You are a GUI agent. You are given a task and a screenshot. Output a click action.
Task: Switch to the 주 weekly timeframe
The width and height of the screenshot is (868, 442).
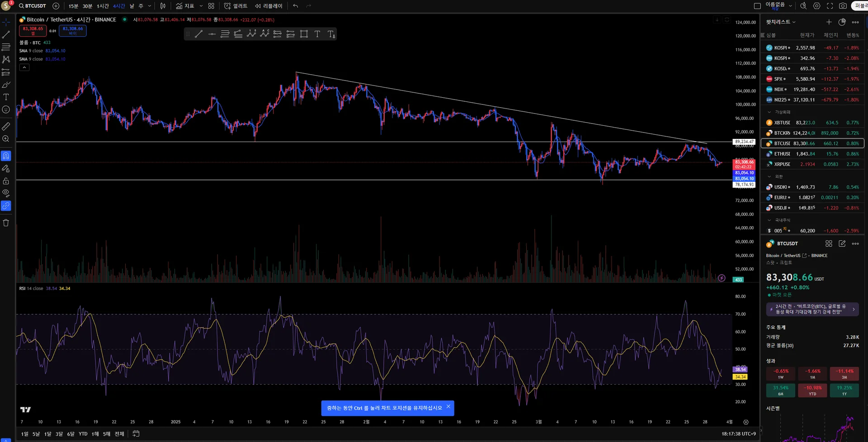coord(141,6)
